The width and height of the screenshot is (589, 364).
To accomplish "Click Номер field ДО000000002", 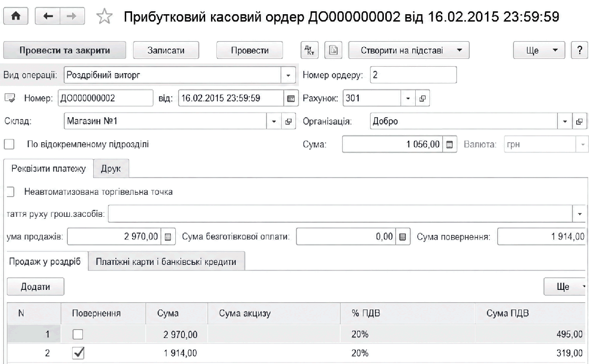I will click(x=106, y=98).
